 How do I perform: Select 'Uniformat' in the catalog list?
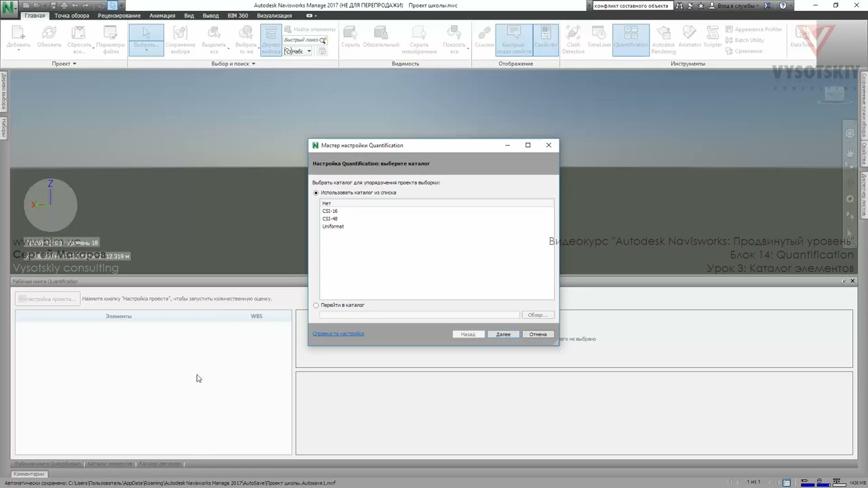pyautogui.click(x=437, y=226)
